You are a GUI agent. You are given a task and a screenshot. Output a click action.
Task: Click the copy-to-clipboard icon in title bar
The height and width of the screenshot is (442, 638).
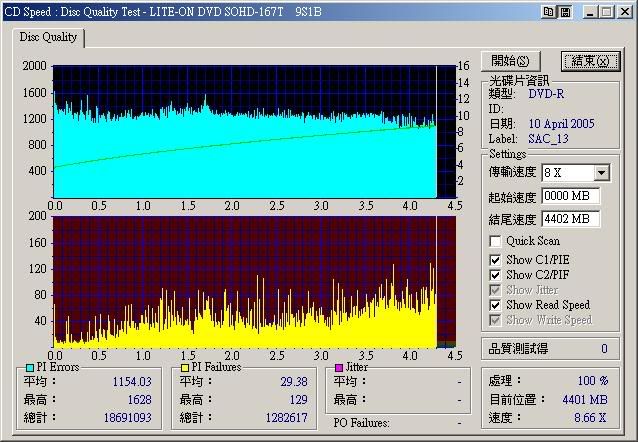coord(548,12)
